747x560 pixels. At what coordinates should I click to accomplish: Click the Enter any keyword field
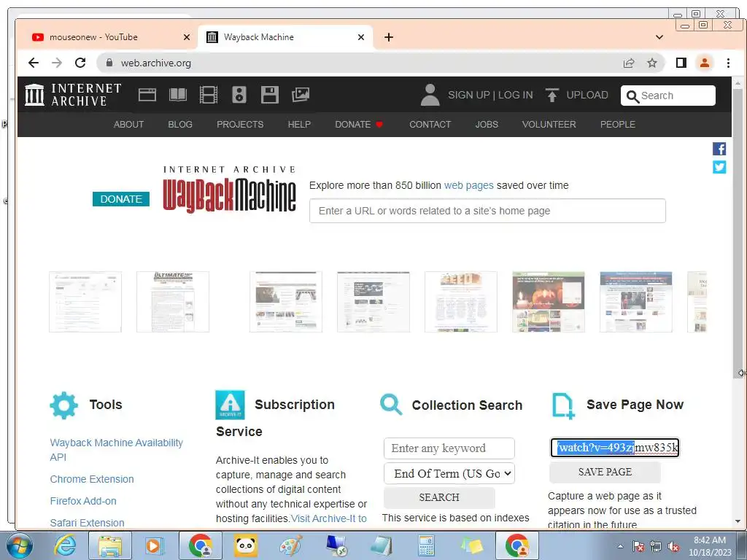click(x=449, y=448)
